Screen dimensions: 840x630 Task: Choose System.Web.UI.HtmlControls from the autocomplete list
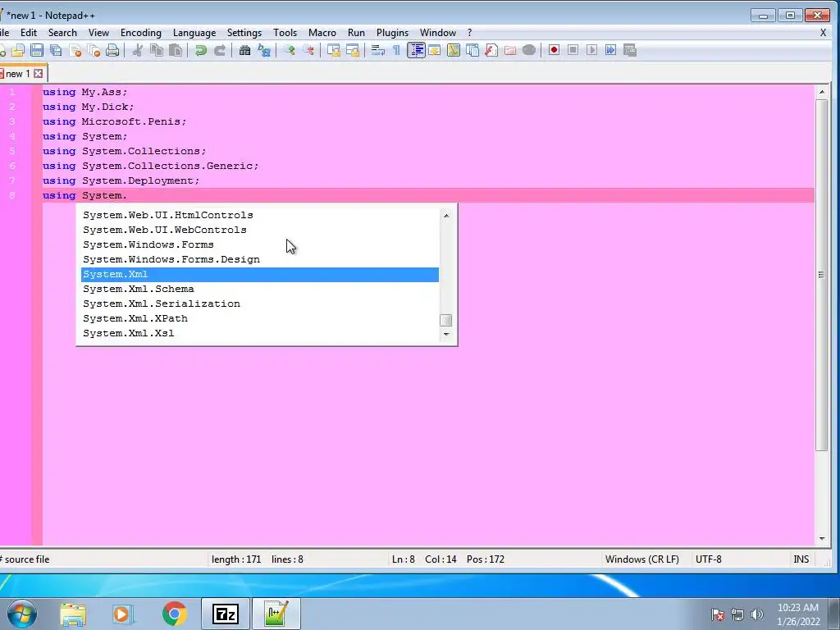tap(260, 215)
